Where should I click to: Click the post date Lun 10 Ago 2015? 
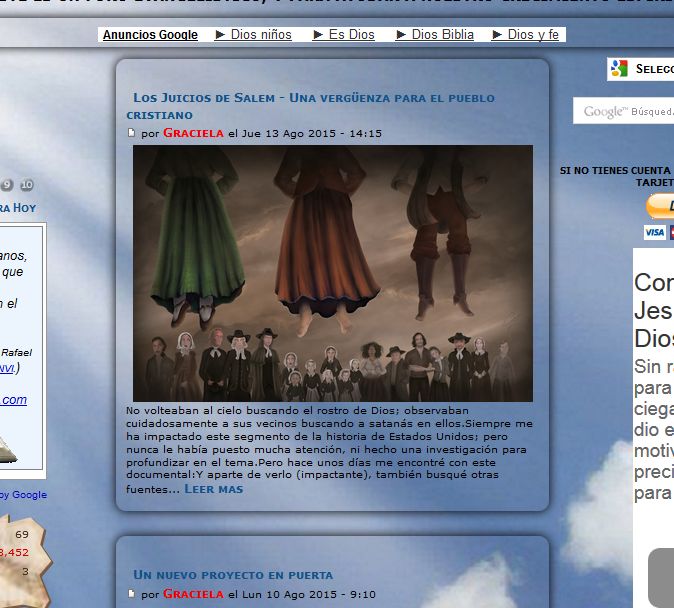click(289, 595)
